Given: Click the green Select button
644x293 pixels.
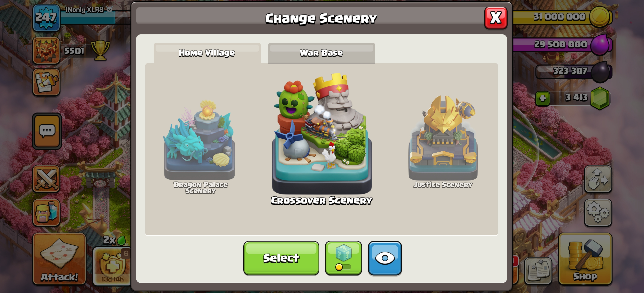Looking at the screenshot, I should point(281,258).
